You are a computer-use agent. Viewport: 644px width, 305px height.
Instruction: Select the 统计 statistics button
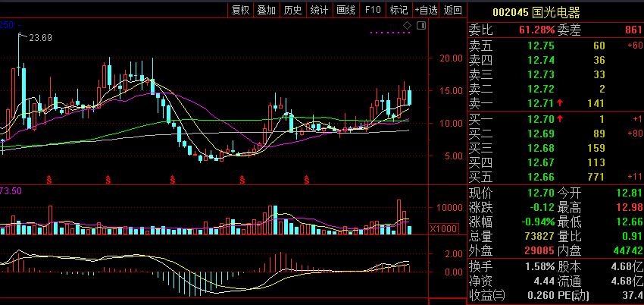tap(319, 11)
